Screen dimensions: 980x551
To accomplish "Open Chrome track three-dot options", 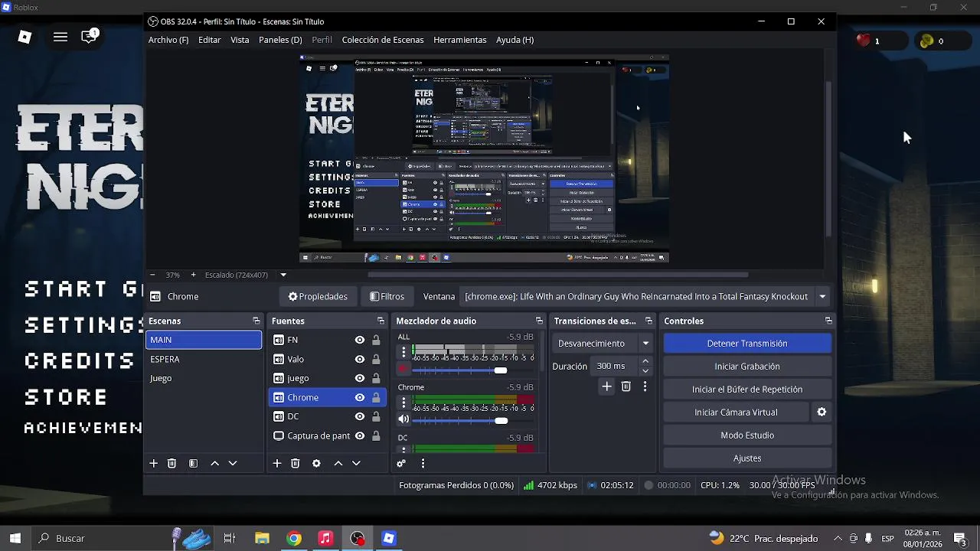I will (403, 403).
